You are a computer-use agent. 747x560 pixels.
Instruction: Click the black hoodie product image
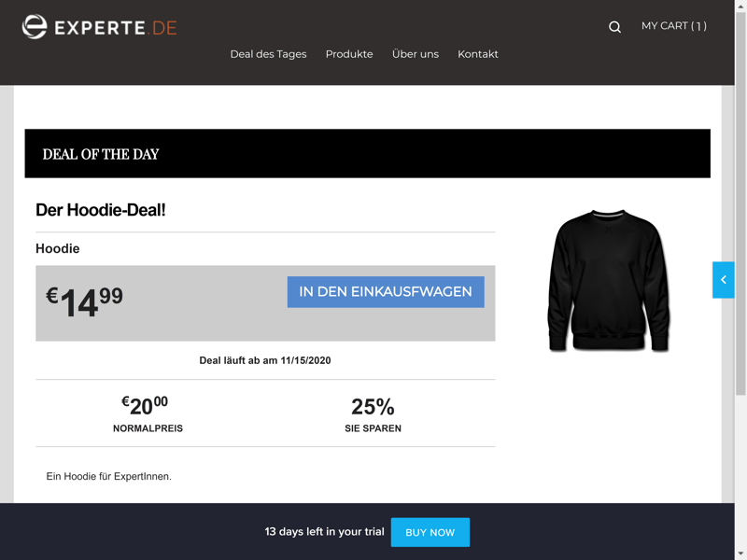pyautogui.click(x=609, y=280)
